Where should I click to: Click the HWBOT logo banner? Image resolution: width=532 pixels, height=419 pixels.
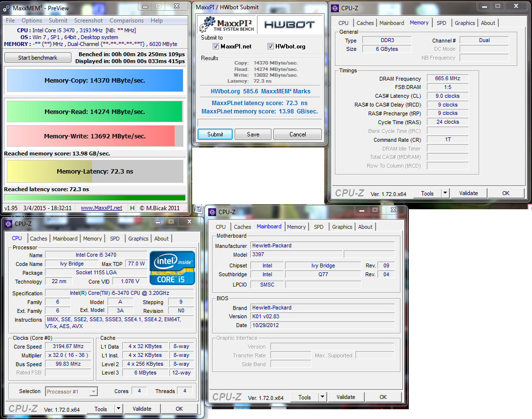coord(289,24)
